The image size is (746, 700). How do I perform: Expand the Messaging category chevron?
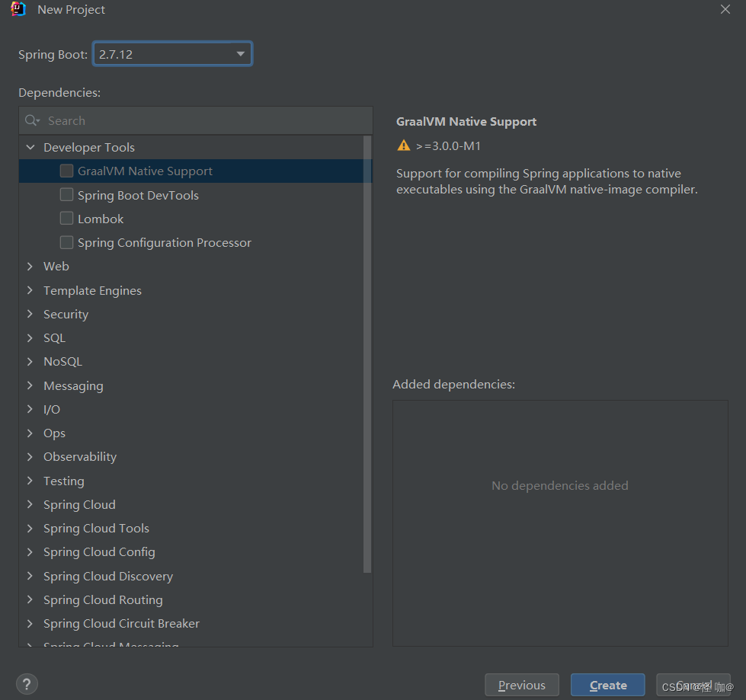[30, 385]
